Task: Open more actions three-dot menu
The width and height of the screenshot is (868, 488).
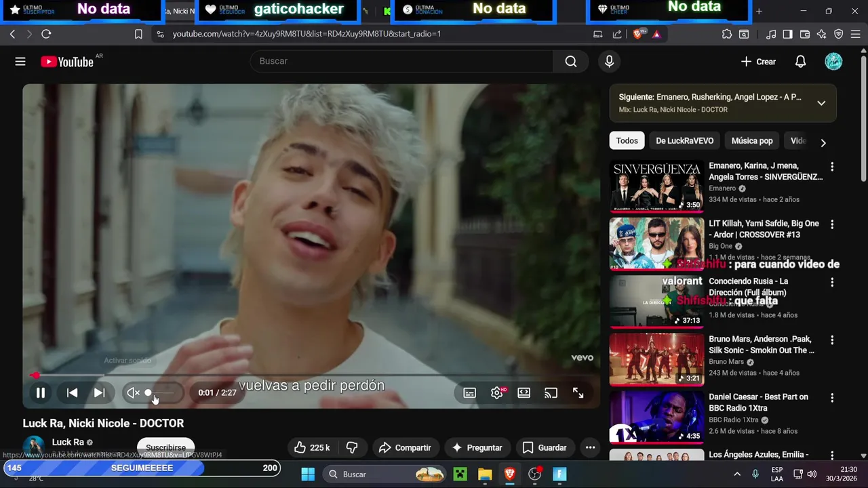Action: (590, 447)
